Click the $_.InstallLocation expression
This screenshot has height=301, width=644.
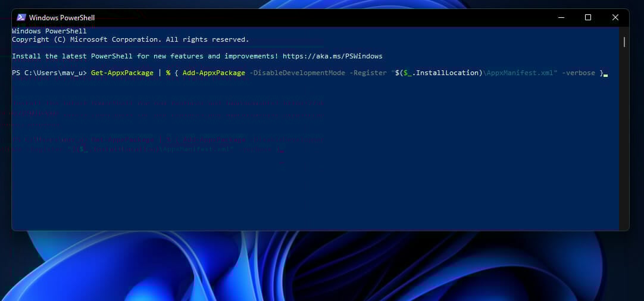(439, 73)
